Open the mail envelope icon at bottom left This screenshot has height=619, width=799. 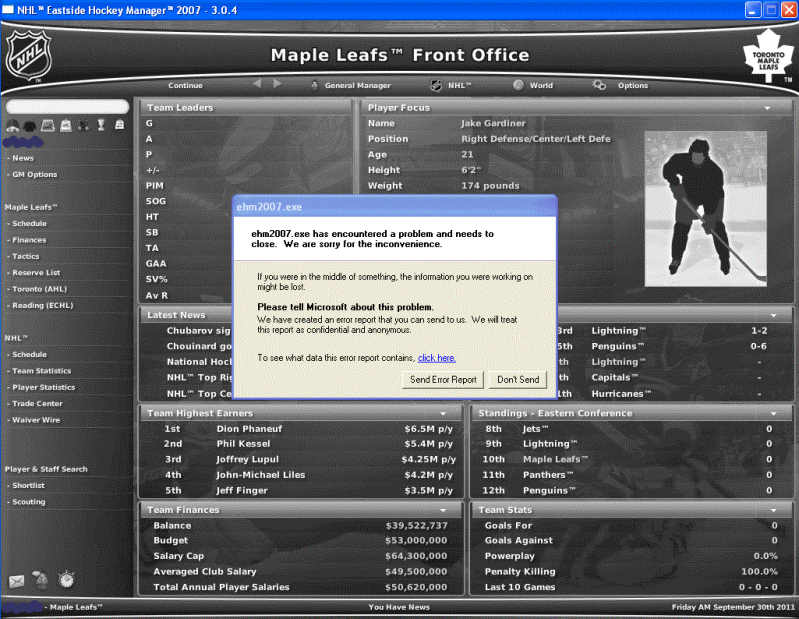(16, 581)
